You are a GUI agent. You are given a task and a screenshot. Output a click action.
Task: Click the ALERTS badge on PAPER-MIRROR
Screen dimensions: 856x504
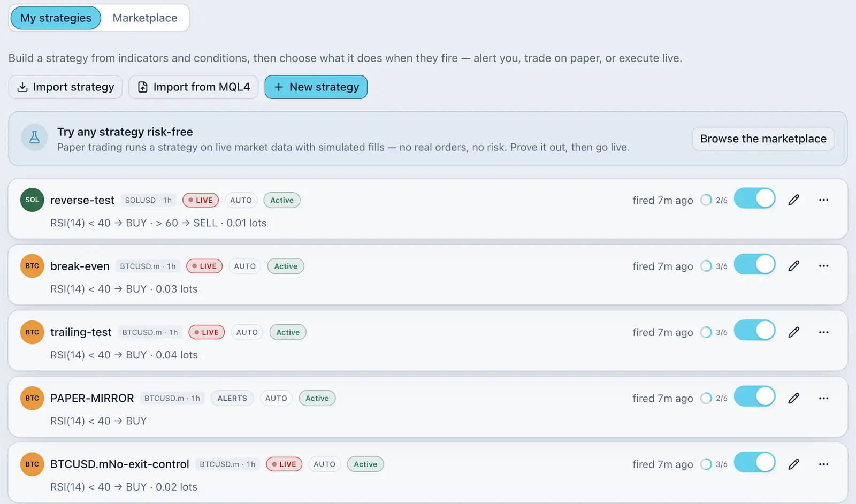click(232, 398)
